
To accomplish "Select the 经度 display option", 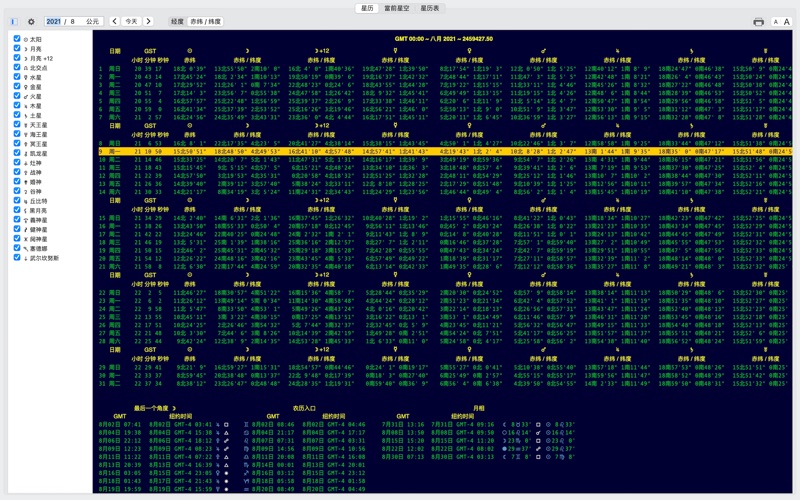I will click(177, 21).
